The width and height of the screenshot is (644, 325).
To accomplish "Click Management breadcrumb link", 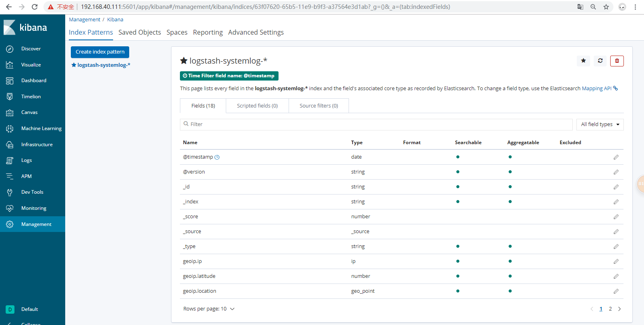I will 85,20.
